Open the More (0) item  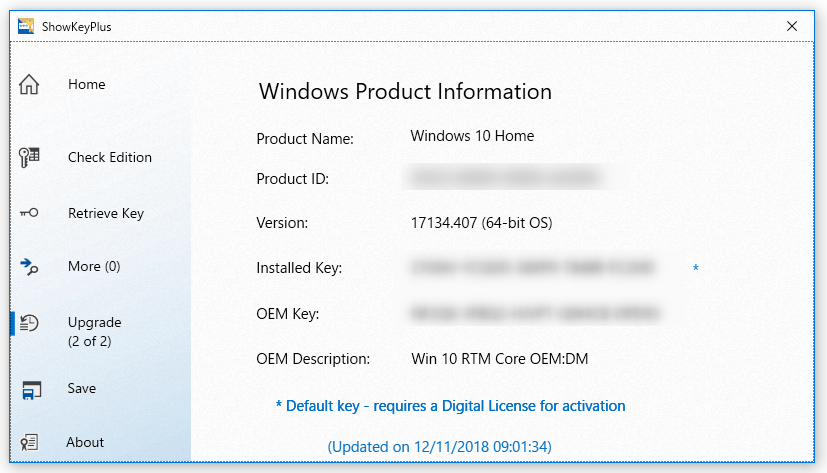94,266
